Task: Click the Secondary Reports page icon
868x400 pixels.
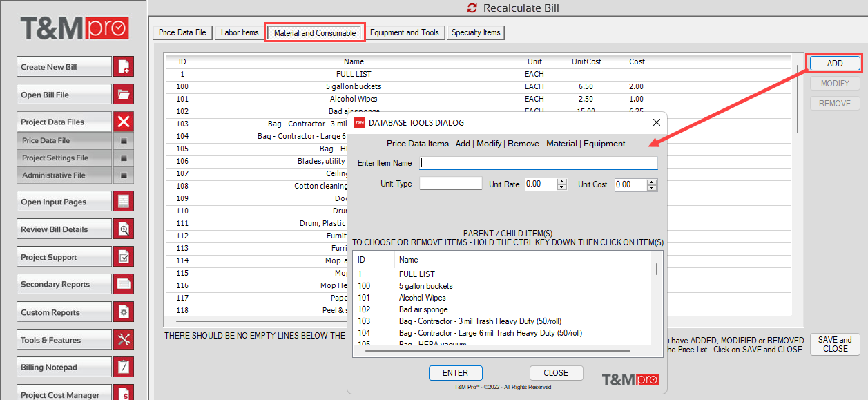Action: coord(124,284)
